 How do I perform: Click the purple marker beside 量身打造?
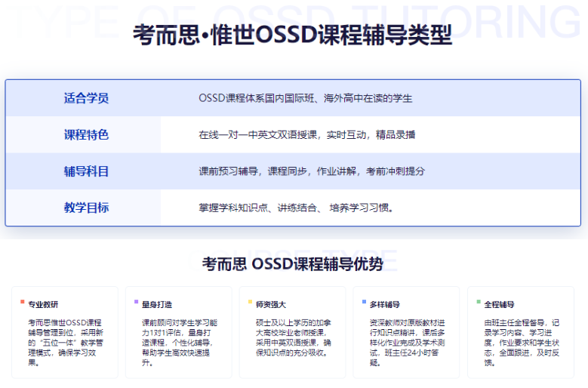click(136, 302)
